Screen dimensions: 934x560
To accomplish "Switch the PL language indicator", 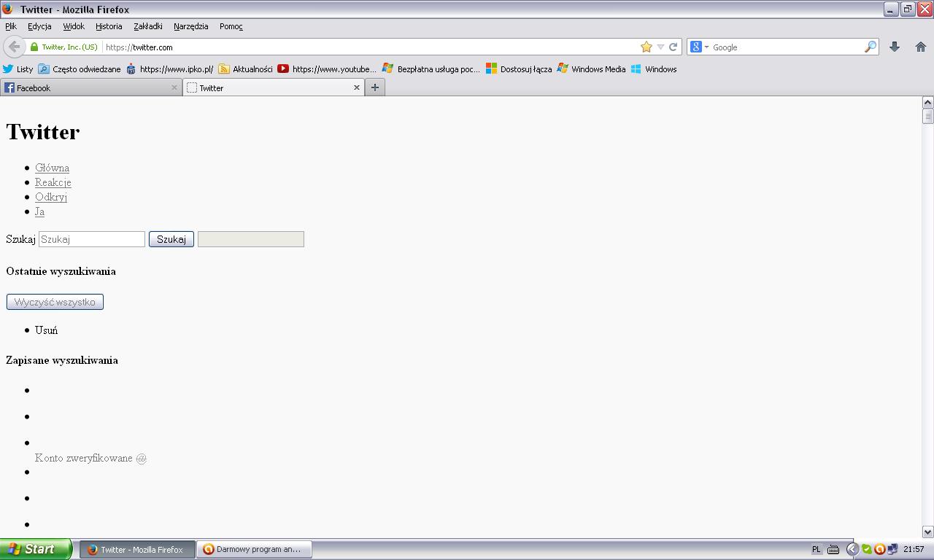I will tap(816, 550).
